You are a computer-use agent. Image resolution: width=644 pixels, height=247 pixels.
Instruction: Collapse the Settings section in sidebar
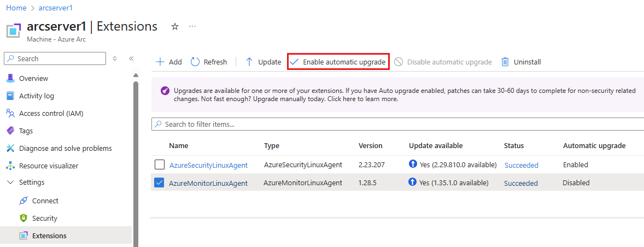pyautogui.click(x=10, y=182)
